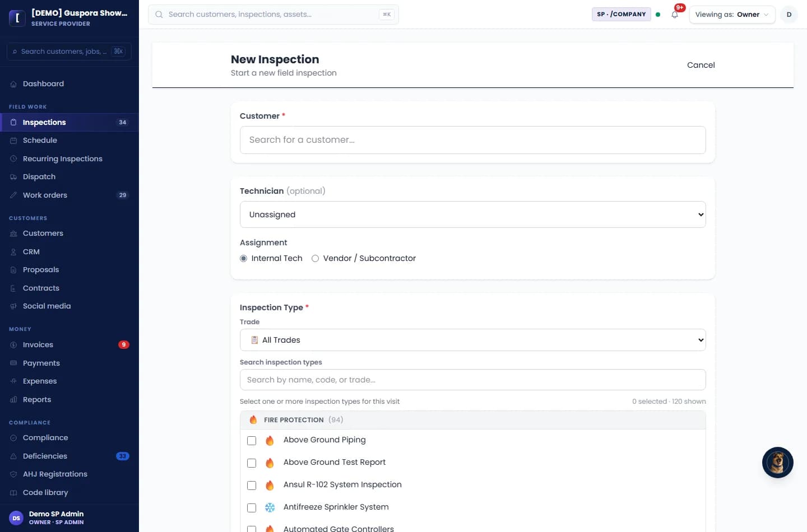Check the Antifreeze Sprinkler System checkbox
Viewport: 807px width, 532px height.
252,508
